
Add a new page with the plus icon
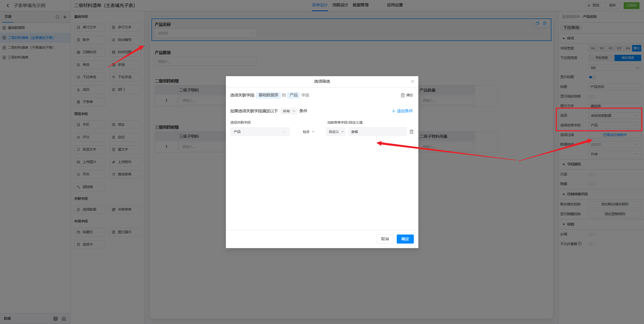pos(65,17)
